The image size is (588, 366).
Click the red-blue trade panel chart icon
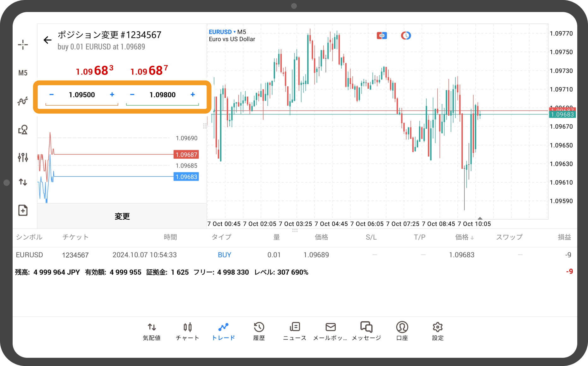pos(382,35)
